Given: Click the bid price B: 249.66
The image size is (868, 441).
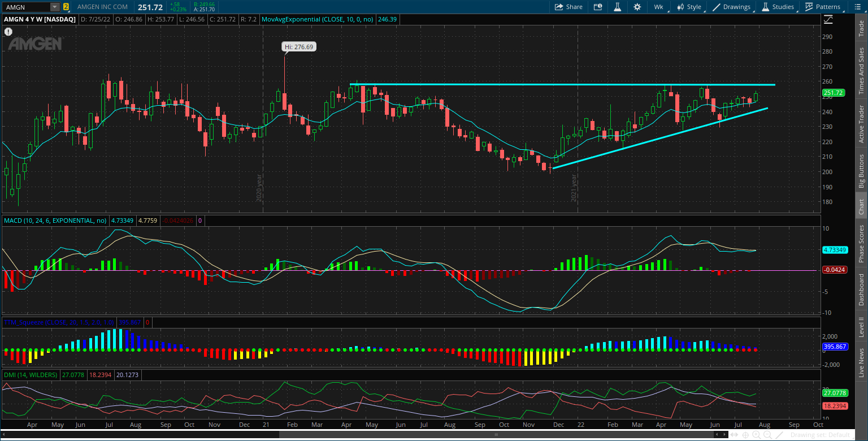Looking at the screenshot, I should (x=204, y=4).
